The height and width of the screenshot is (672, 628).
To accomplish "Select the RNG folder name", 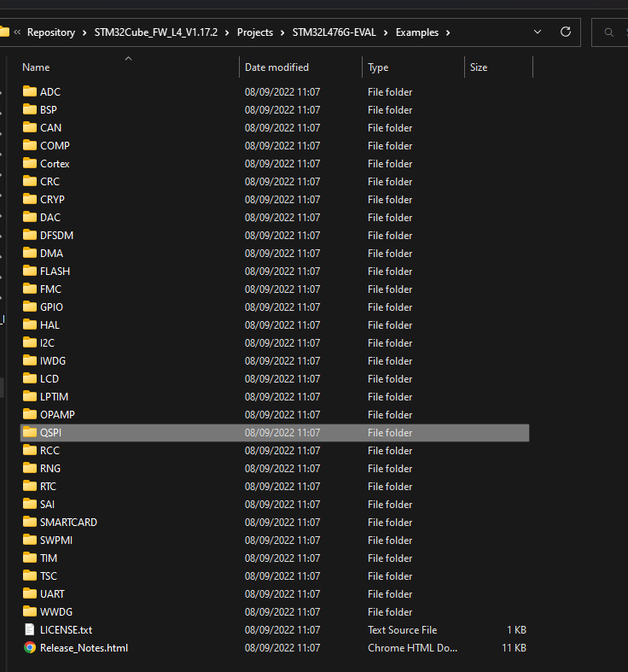I will point(50,469).
